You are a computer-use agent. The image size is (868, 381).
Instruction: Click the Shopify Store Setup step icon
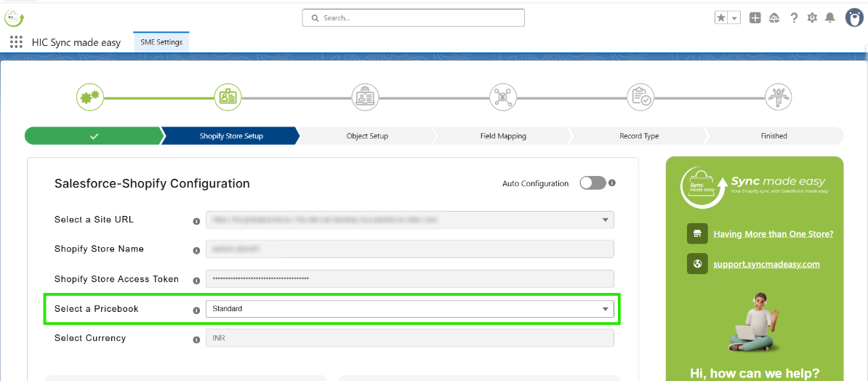coord(228,97)
